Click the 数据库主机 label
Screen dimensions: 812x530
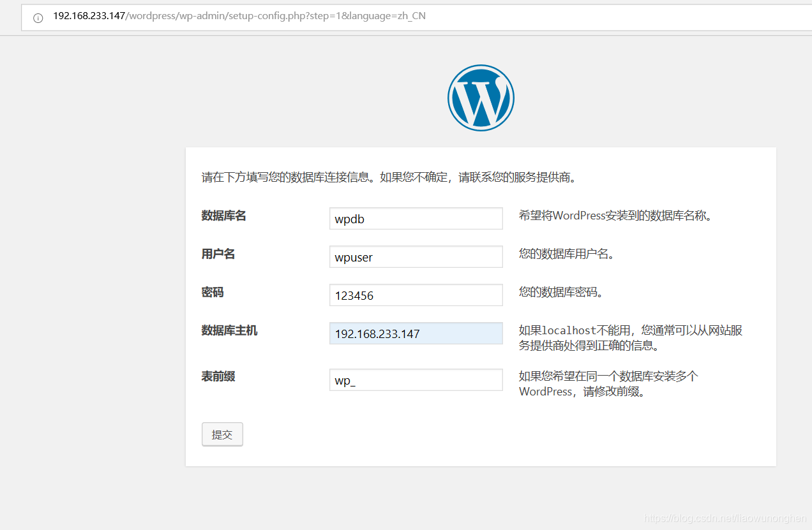230,330
